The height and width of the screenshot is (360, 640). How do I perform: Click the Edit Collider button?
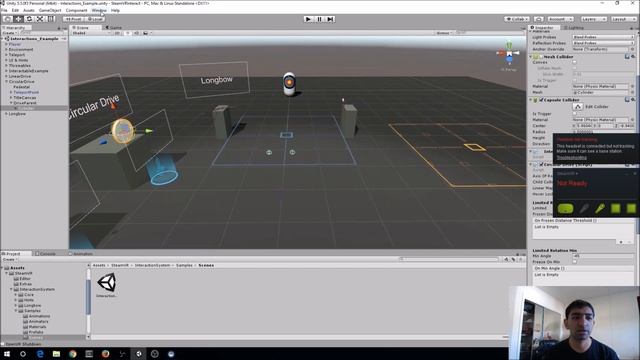pos(578,107)
